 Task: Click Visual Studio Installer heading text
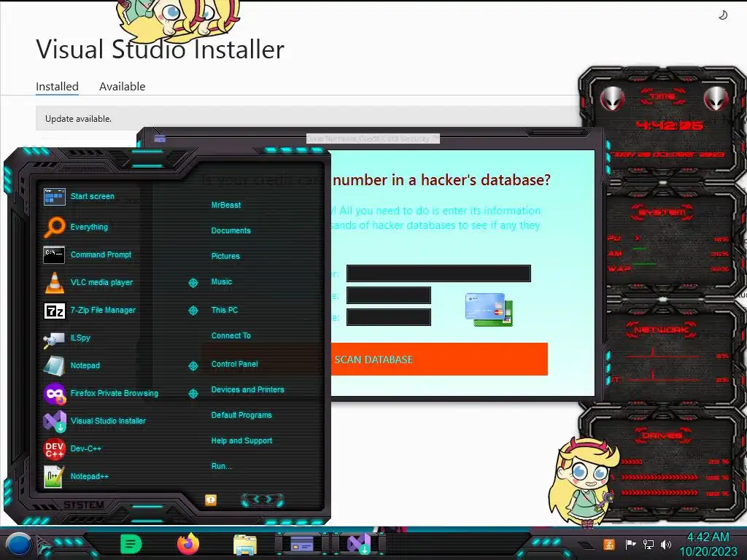(160, 50)
